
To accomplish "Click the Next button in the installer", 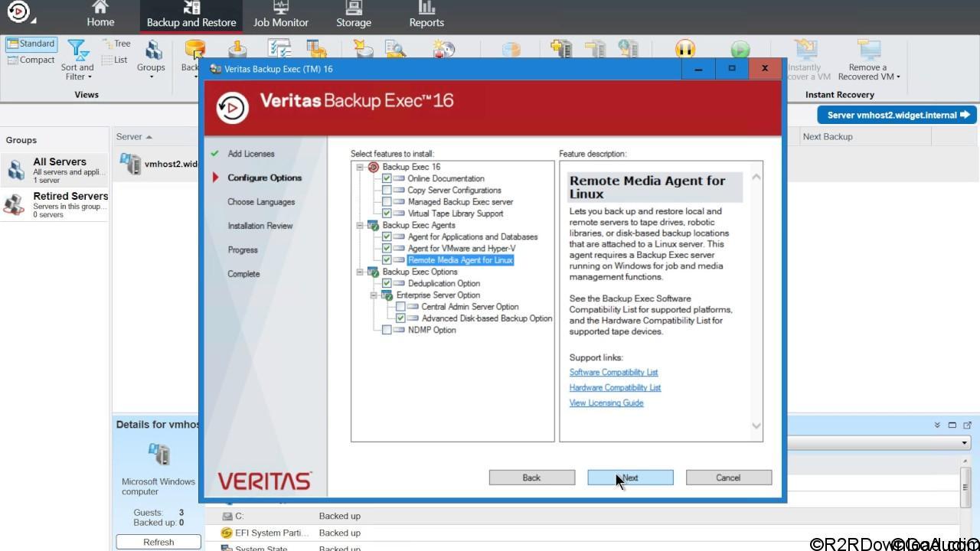I will pyautogui.click(x=630, y=477).
